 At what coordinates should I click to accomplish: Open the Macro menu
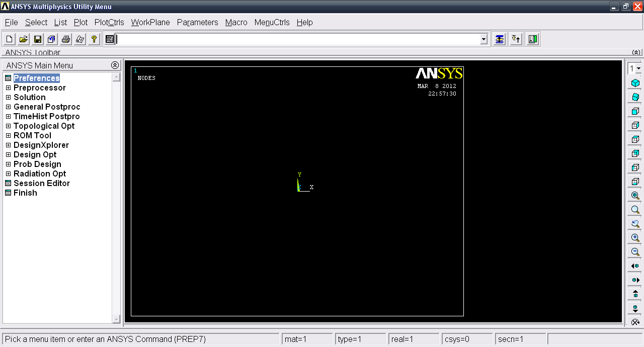tap(236, 22)
